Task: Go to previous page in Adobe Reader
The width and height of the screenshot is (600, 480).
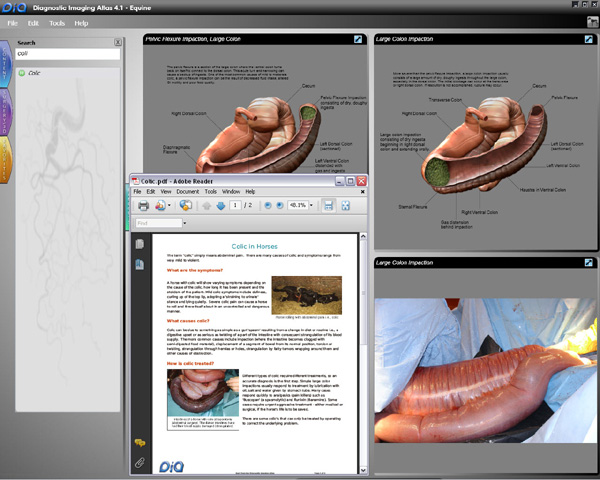Action: (207, 206)
